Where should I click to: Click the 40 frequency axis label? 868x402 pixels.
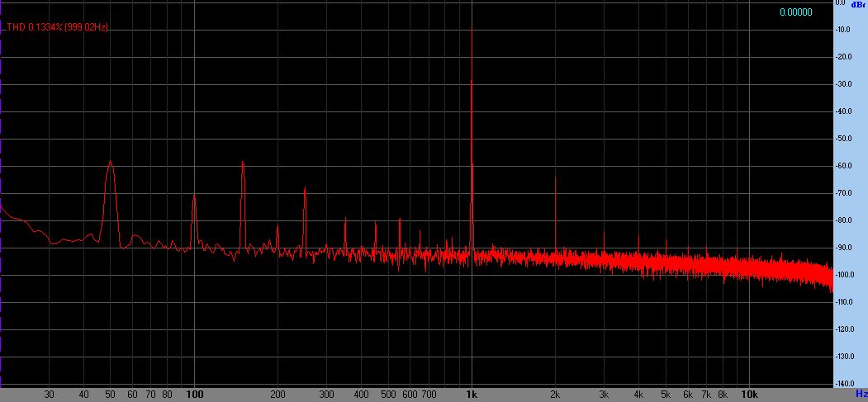pyautogui.click(x=84, y=395)
